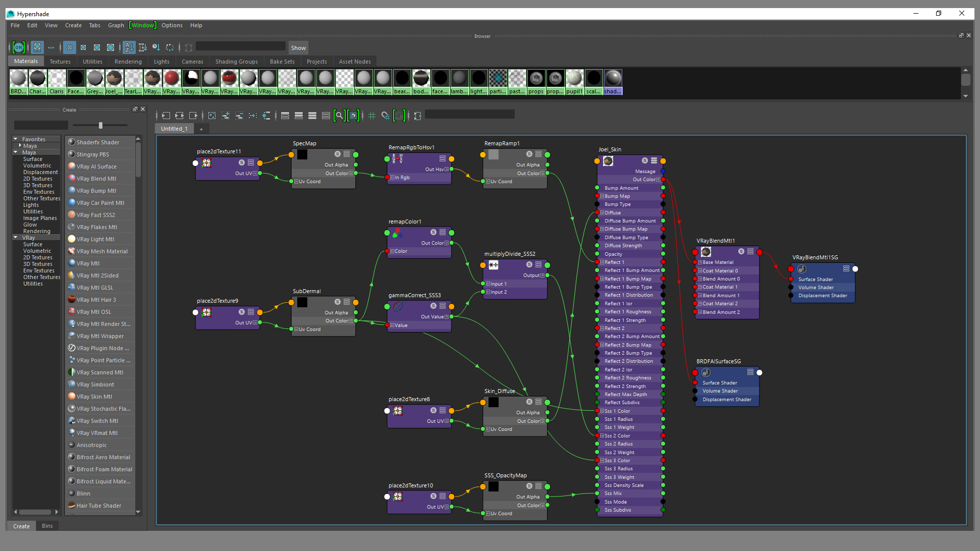The image size is (980, 551).
Task: Open the Graph menu
Action: (x=116, y=25)
